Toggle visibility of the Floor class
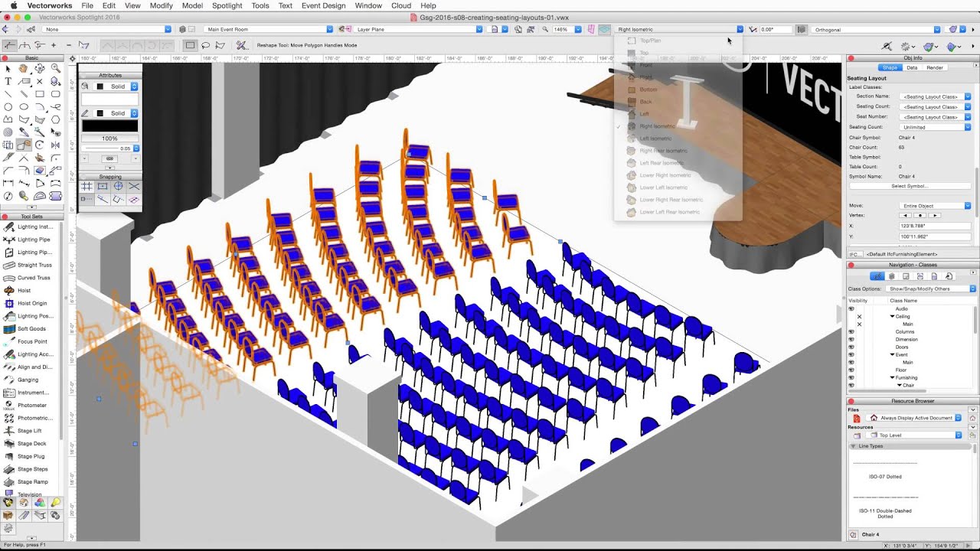 point(851,370)
